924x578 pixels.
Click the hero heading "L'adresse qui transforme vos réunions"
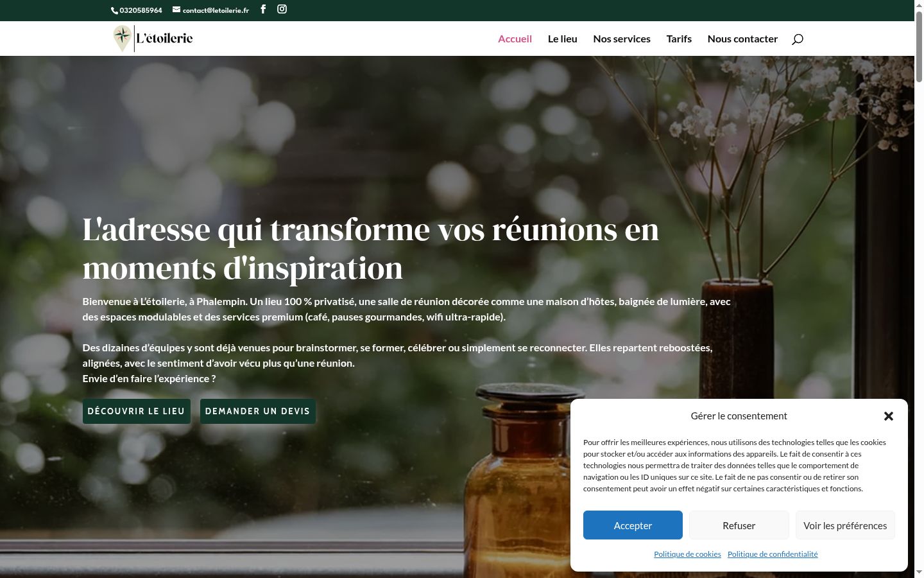(371, 249)
